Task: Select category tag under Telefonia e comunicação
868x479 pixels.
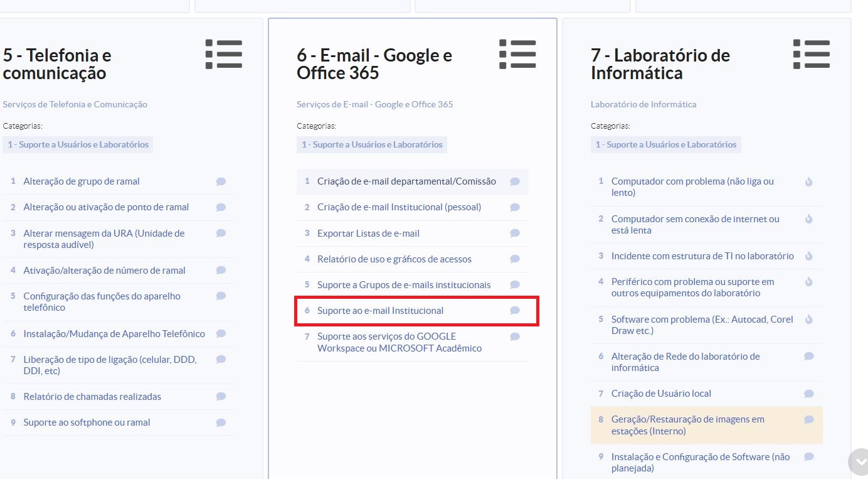Action: coord(78,144)
